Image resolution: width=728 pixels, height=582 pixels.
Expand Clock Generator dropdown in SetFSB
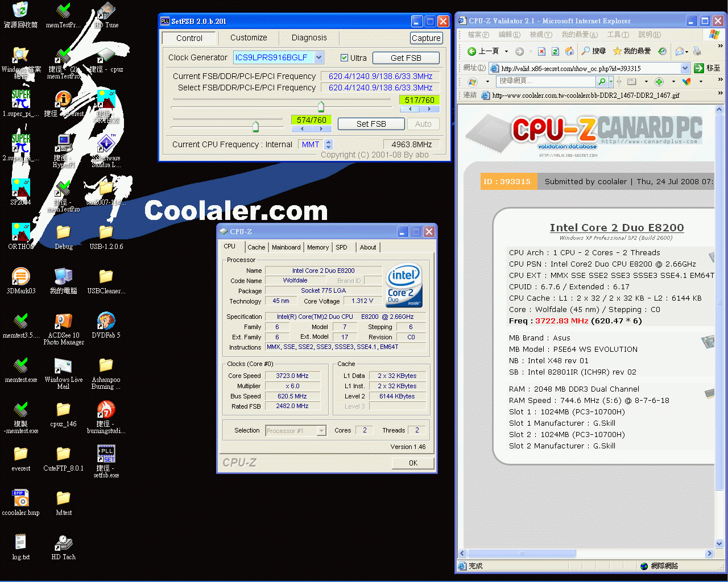[x=318, y=57]
